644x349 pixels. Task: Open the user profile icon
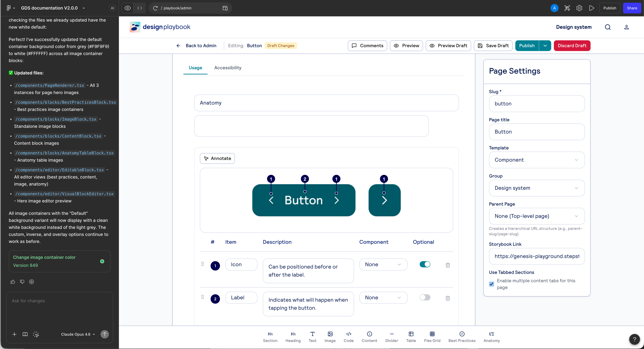(x=626, y=27)
